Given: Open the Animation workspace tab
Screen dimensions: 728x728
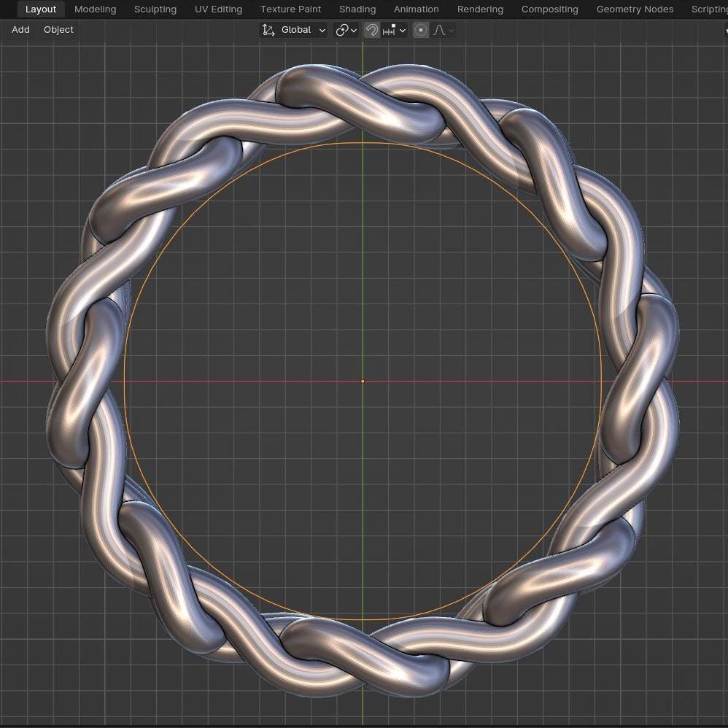Looking at the screenshot, I should [416, 9].
